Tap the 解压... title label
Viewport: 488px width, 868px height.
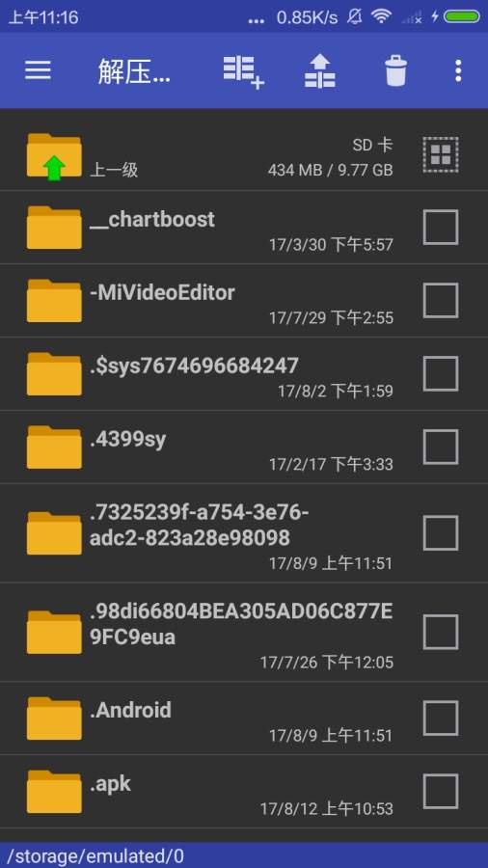pyautogui.click(x=134, y=71)
